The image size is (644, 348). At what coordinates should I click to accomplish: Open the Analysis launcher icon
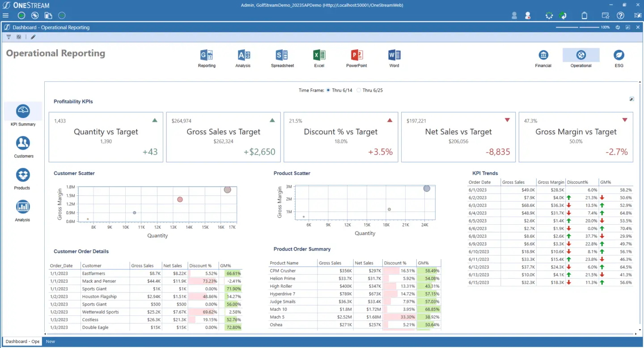pos(243,55)
